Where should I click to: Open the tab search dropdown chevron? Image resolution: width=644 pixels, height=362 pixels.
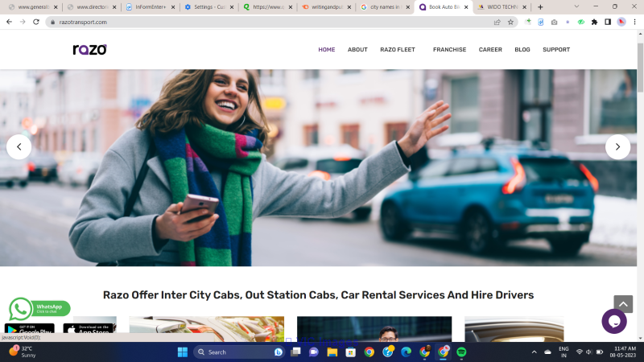tap(576, 6)
